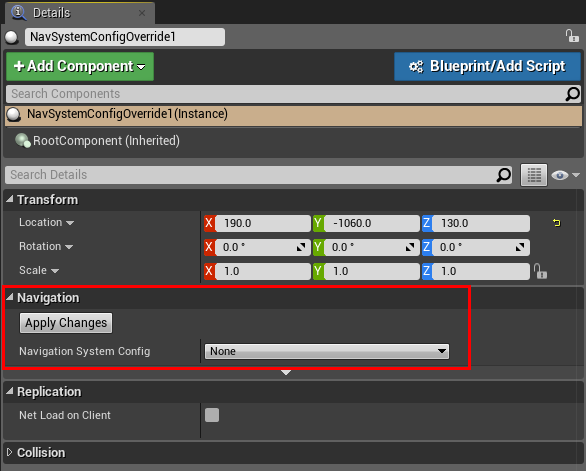
Task: Open the Navigation System Config dropdown
Action: 327,351
